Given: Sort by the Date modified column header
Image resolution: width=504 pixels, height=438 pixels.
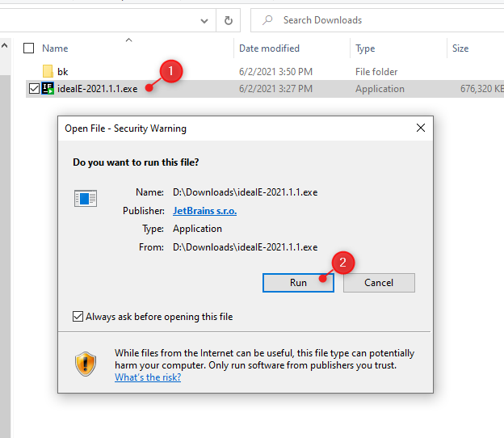Looking at the screenshot, I should pos(269,48).
